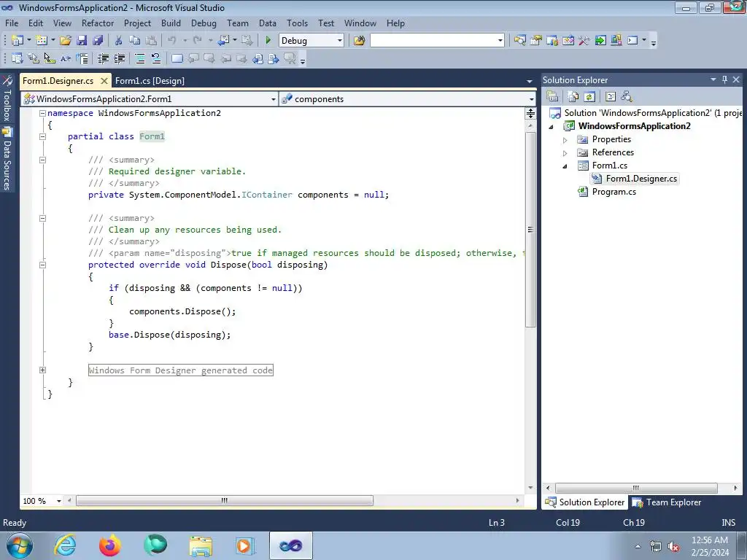Screen dimensions: 747x560
Task: Open the Command Window toolbar icon
Action: pyautogui.click(x=632, y=41)
